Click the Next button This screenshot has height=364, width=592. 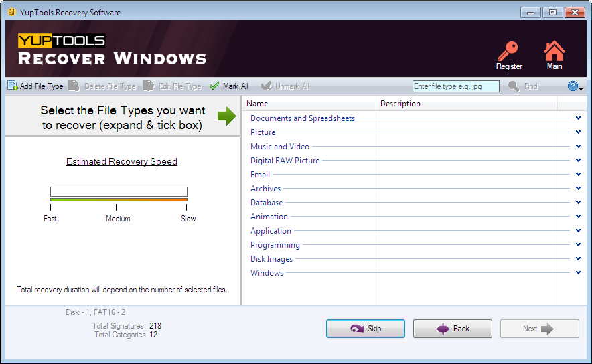(540, 329)
